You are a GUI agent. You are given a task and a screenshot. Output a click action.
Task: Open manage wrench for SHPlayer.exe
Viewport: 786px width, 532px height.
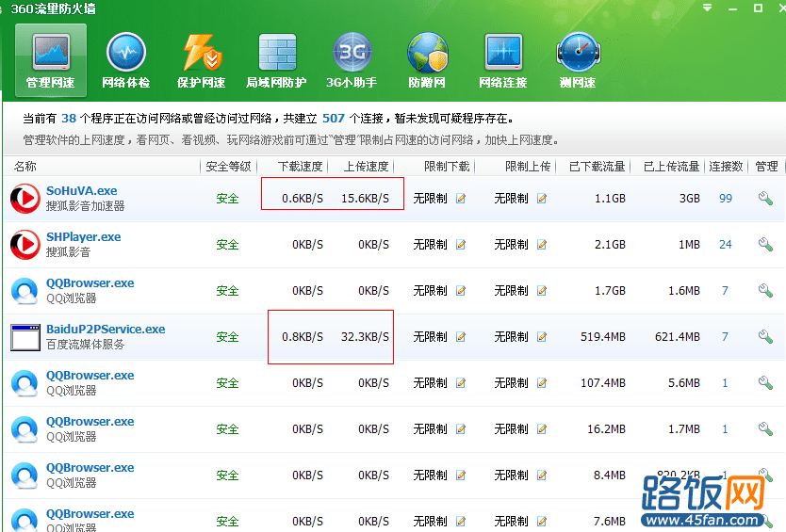(x=765, y=245)
